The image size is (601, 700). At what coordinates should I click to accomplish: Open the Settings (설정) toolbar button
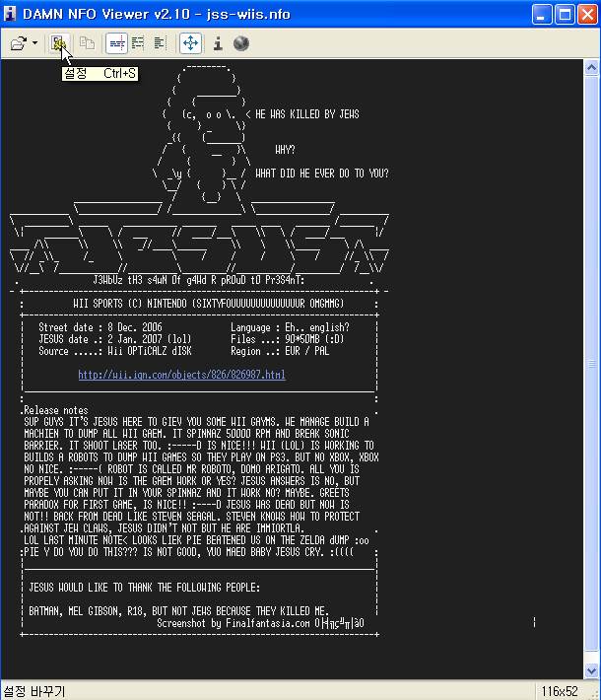[59, 43]
